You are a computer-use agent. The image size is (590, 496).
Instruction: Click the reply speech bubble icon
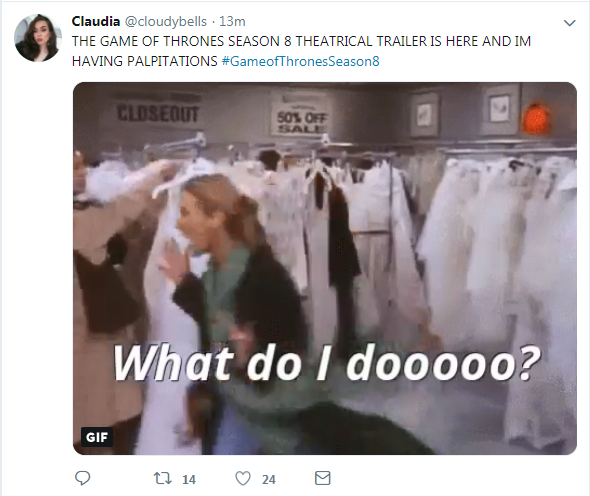[x=82, y=478]
